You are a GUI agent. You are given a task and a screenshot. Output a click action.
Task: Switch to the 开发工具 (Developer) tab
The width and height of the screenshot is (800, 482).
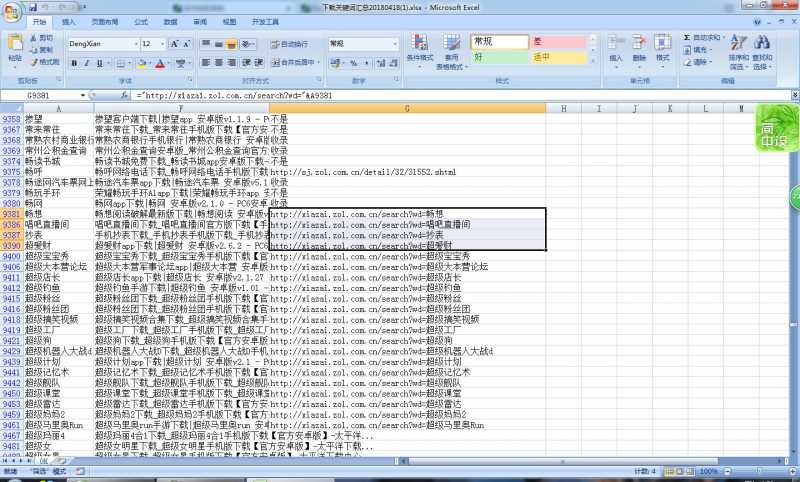[265, 22]
